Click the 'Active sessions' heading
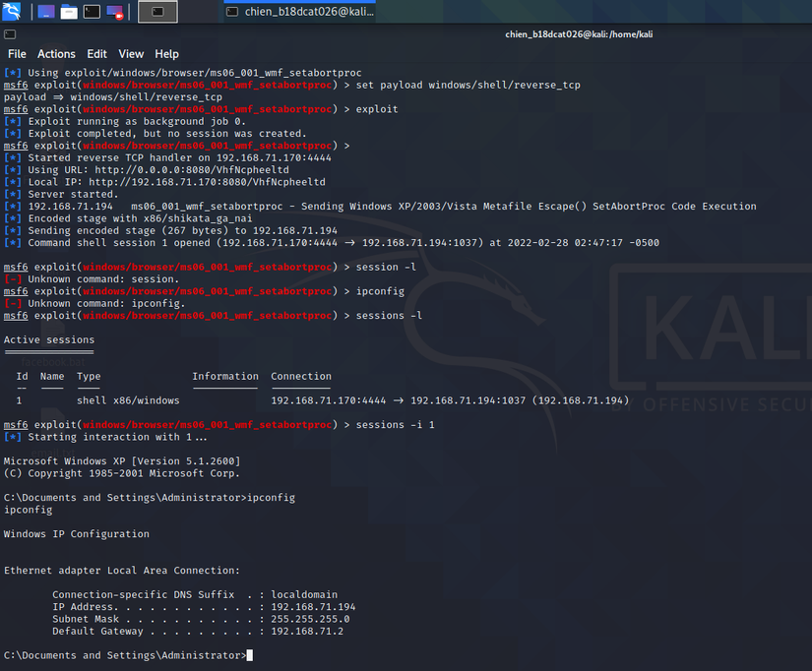 click(x=49, y=339)
